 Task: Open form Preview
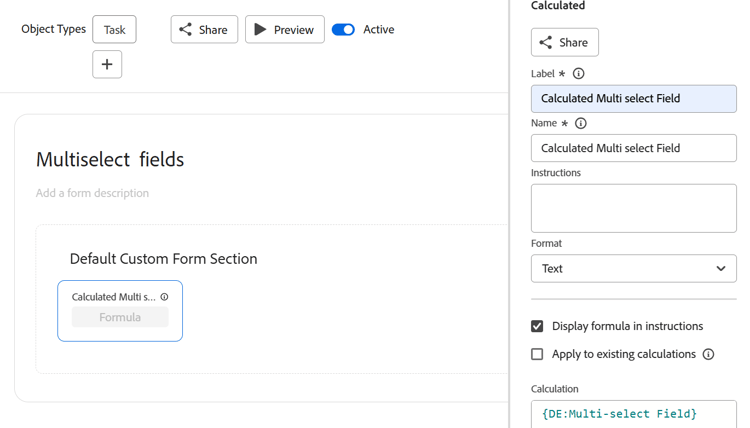click(284, 30)
